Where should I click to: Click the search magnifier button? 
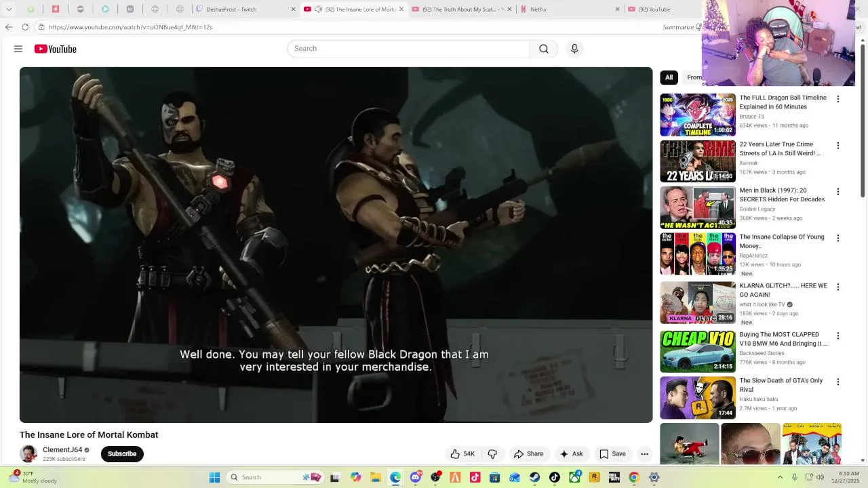[x=544, y=49]
